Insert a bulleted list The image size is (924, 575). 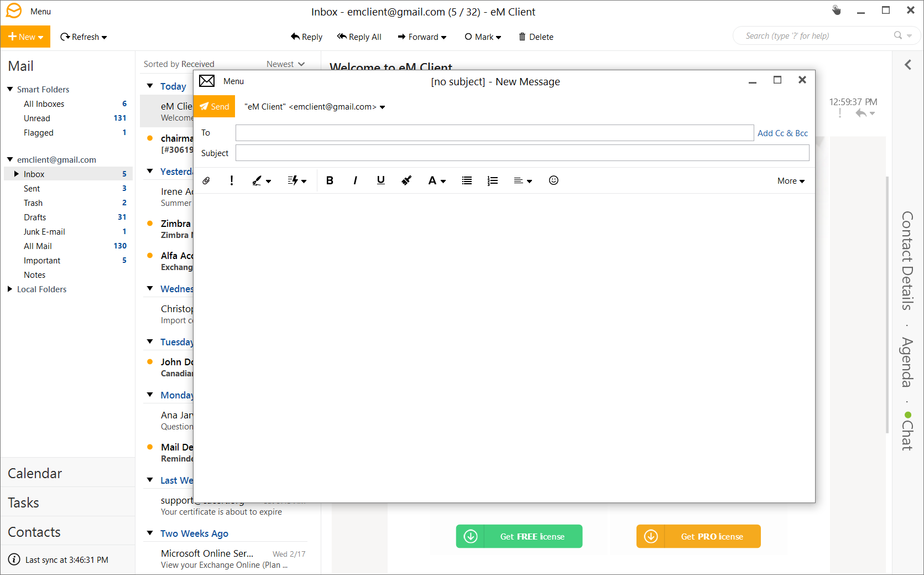[467, 180]
